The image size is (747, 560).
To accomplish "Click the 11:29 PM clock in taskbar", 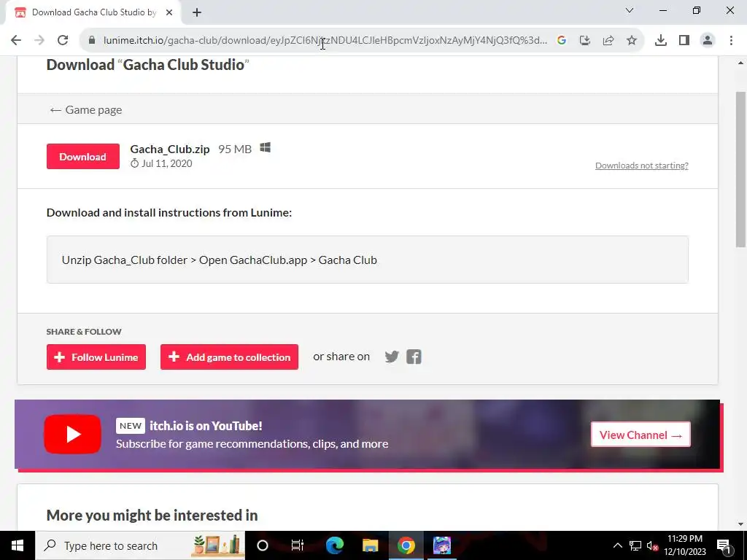I will 684,539.
